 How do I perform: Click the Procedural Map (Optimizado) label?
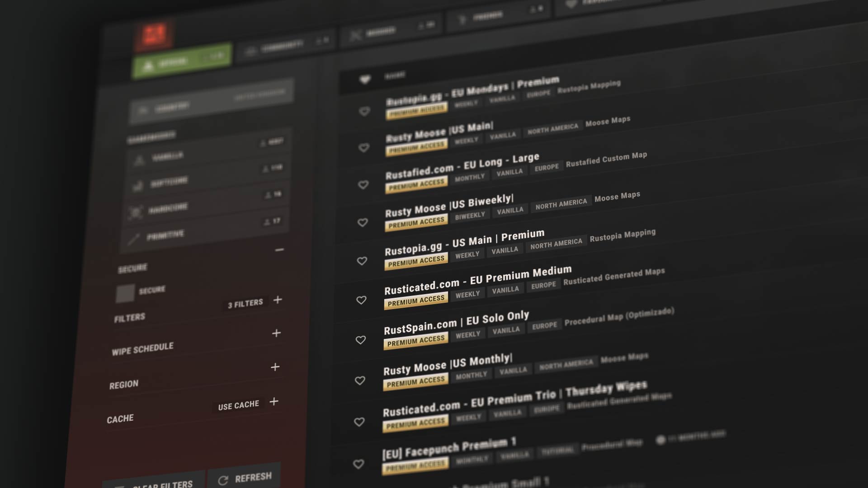[x=619, y=316]
